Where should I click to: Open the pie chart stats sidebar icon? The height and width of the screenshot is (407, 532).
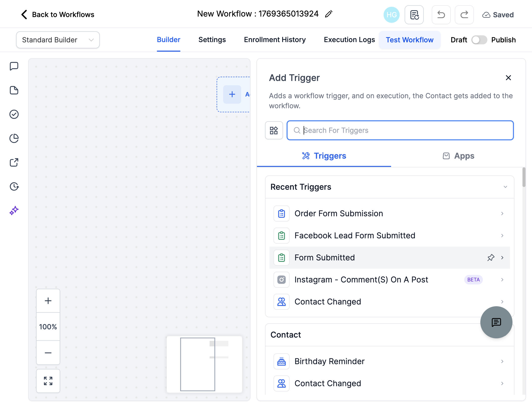click(14, 138)
